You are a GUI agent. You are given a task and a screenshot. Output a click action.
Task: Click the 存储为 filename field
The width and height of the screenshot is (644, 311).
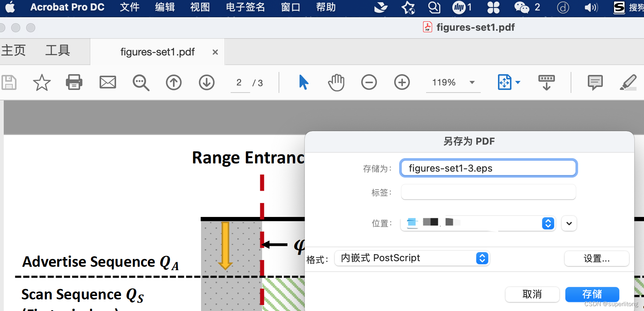click(489, 168)
